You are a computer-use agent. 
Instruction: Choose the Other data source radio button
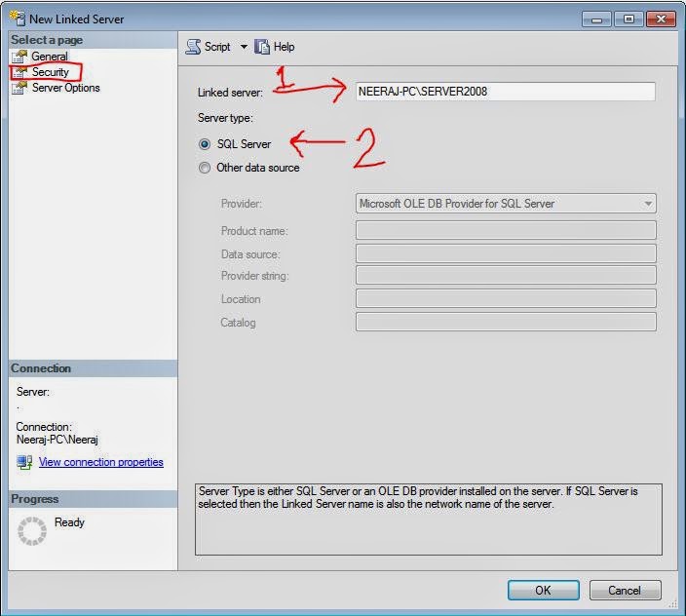[205, 168]
